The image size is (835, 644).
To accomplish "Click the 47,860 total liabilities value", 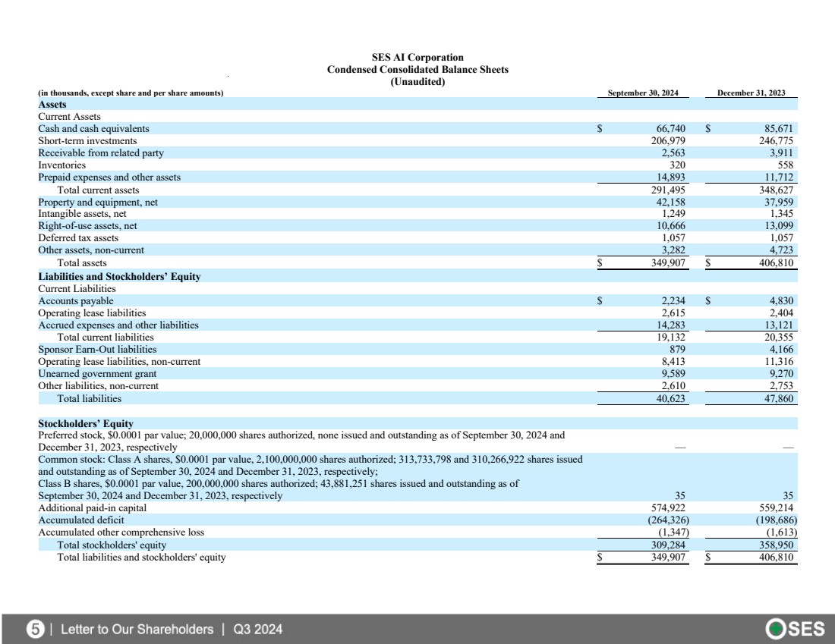I will (779, 399).
